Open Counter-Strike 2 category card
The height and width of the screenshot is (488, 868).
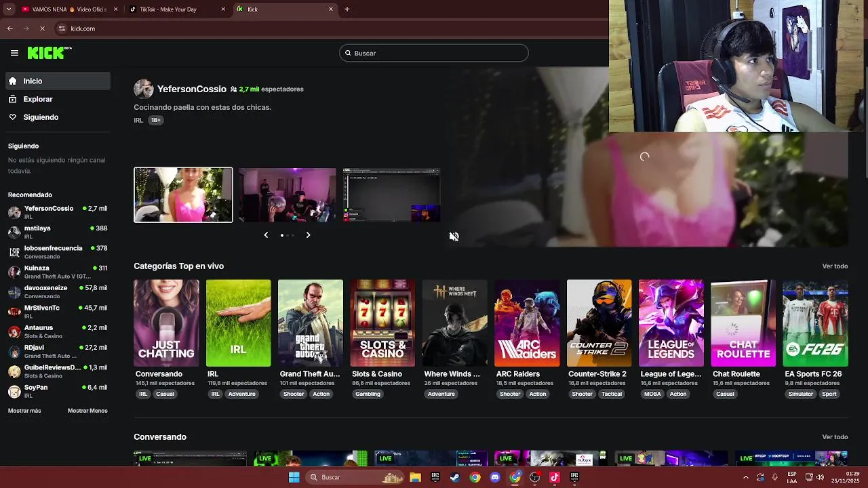(599, 323)
